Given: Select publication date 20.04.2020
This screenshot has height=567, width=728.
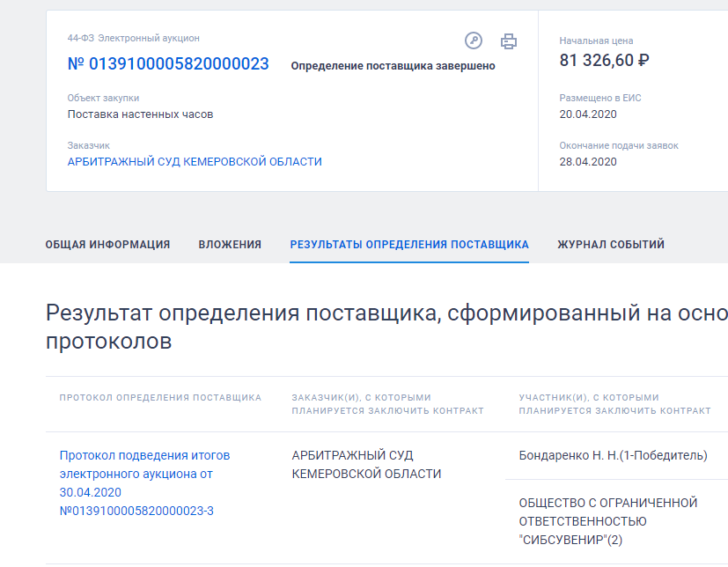Looking at the screenshot, I should (x=588, y=114).
